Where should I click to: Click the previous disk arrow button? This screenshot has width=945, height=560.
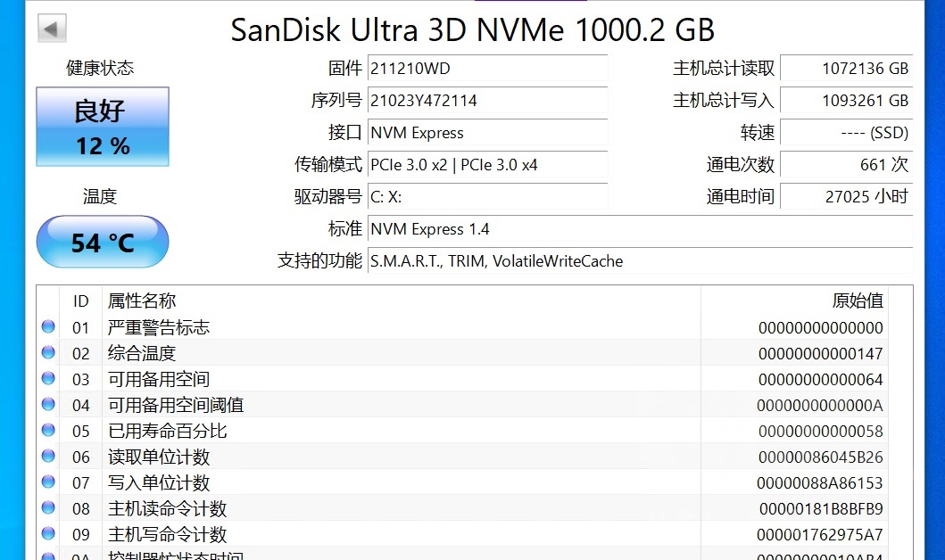52,29
